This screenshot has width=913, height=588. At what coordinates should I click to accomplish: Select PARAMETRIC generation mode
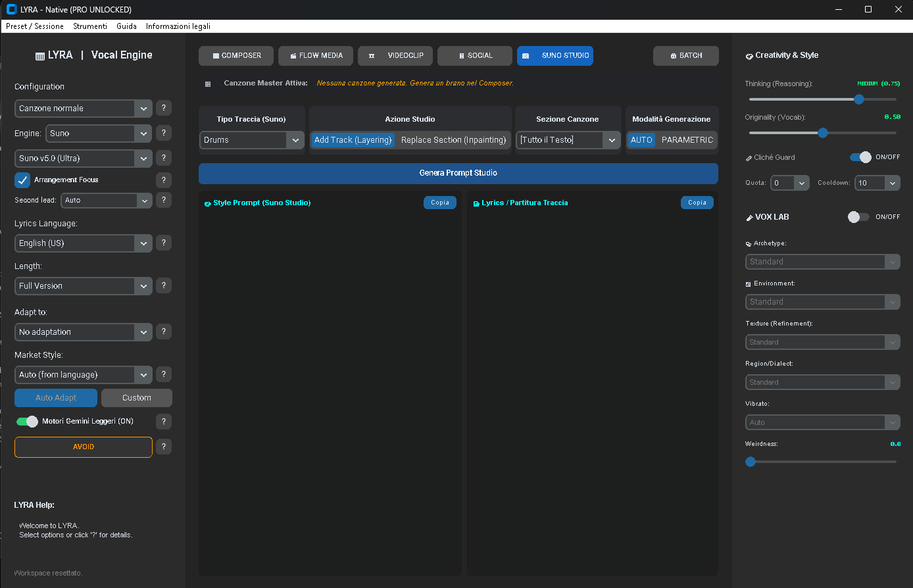687,139
